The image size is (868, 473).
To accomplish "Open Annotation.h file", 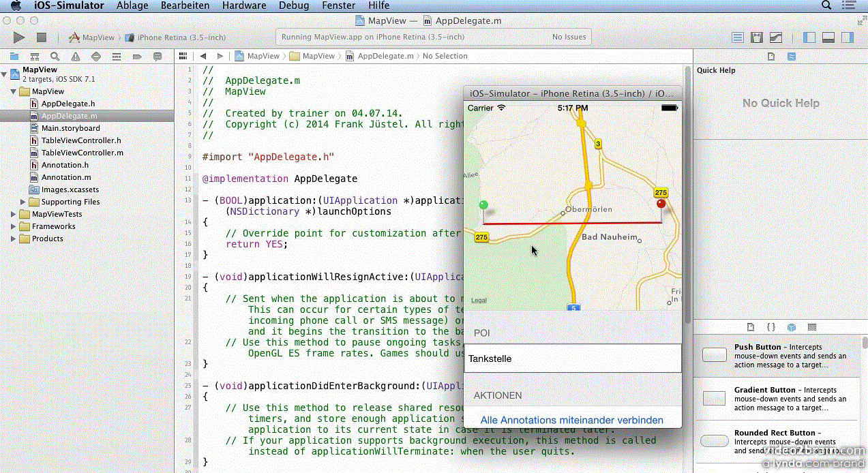I will (65, 165).
